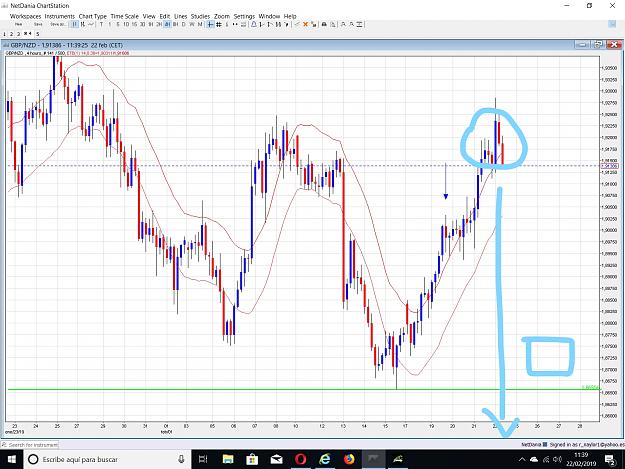Image resolution: width=625 pixels, height=469 pixels.
Task: Switch to workspace tab 1
Action: tap(4, 34)
